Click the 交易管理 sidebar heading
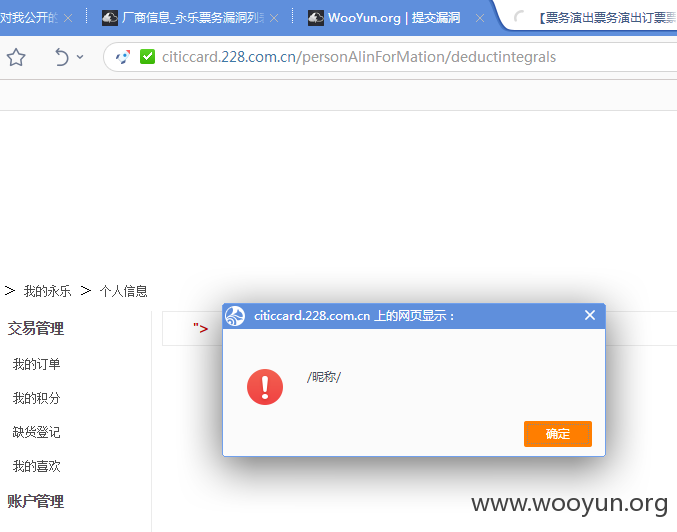Image resolution: width=677 pixels, height=532 pixels. pyautogui.click(x=36, y=329)
